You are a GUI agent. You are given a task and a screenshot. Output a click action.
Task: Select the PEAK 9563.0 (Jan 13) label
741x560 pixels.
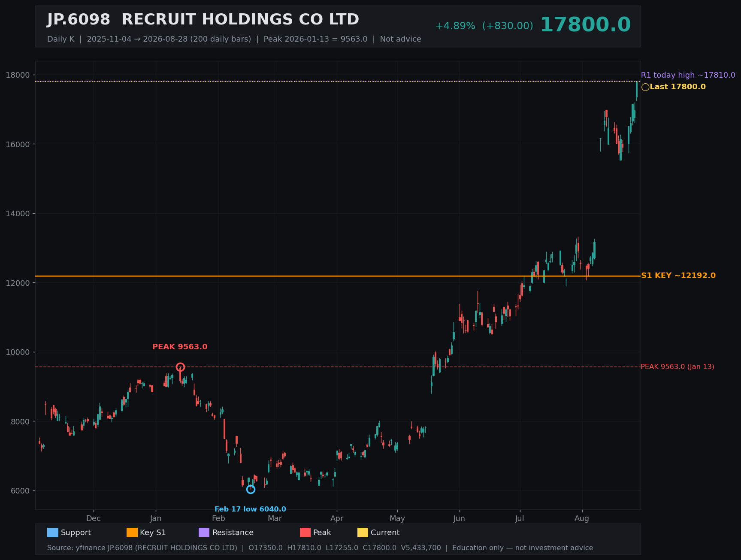pyautogui.click(x=677, y=367)
